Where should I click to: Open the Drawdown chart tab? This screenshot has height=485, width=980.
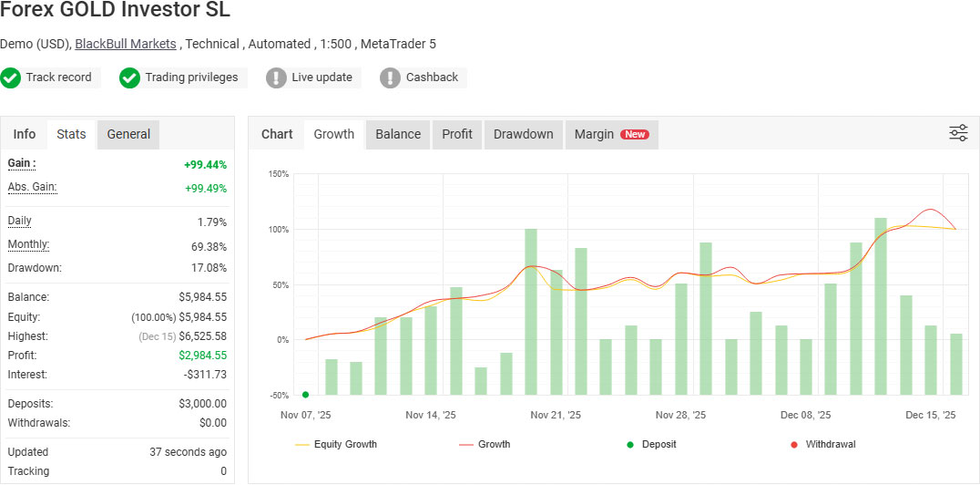[523, 134]
